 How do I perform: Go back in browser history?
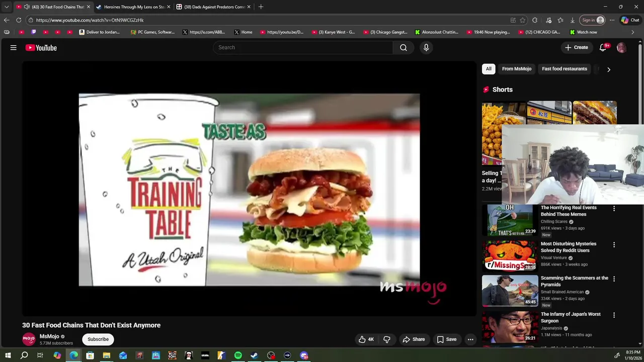click(x=7, y=20)
